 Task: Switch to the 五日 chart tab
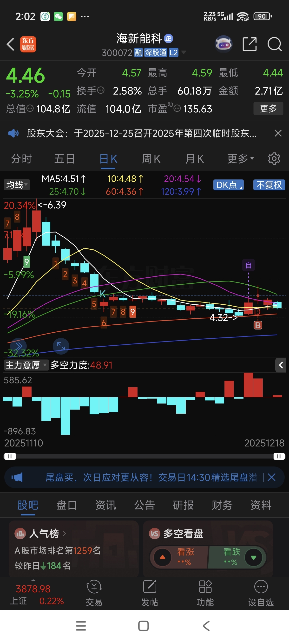[65, 158]
